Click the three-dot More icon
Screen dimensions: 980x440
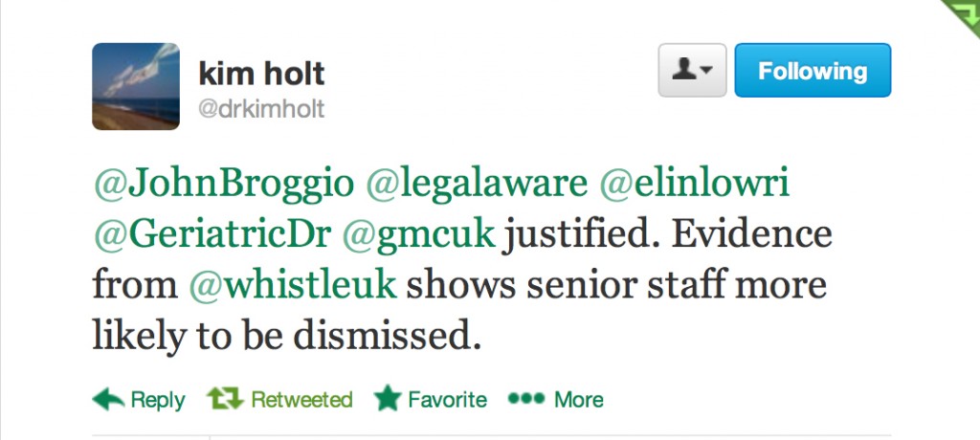tap(525, 398)
